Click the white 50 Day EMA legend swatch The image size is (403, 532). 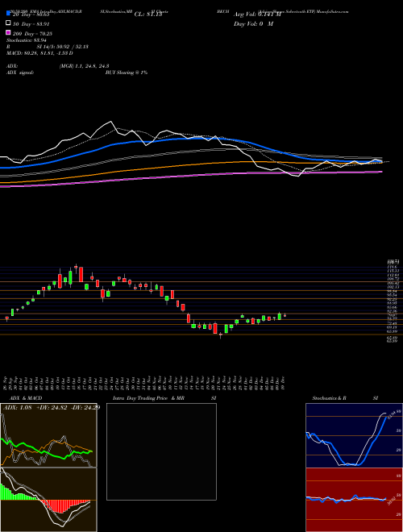tap(8, 23)
